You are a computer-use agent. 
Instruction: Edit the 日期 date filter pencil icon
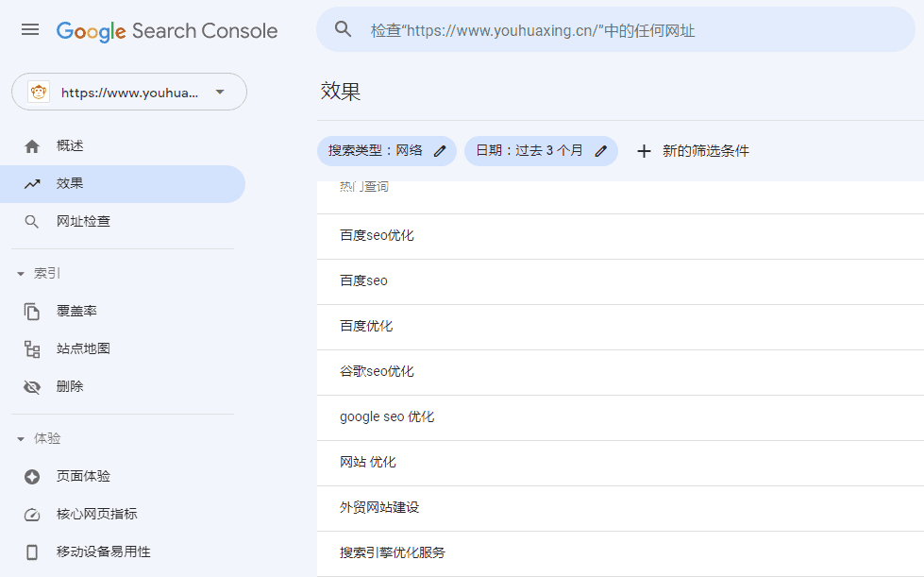601,150
